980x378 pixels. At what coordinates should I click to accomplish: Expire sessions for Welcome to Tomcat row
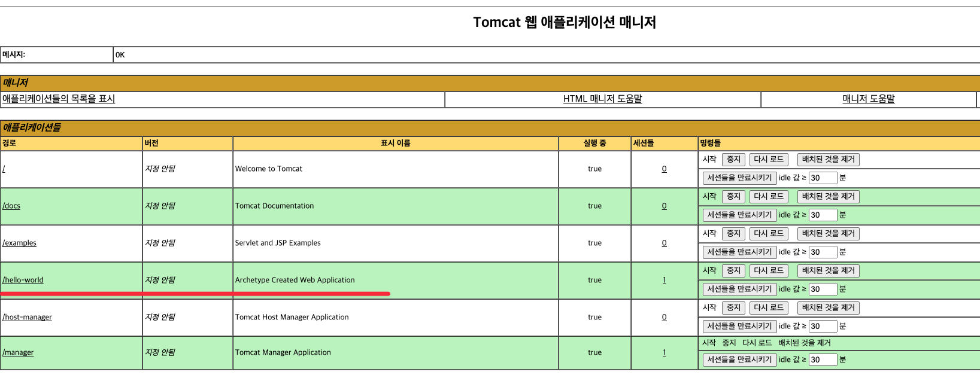point(740,178)
